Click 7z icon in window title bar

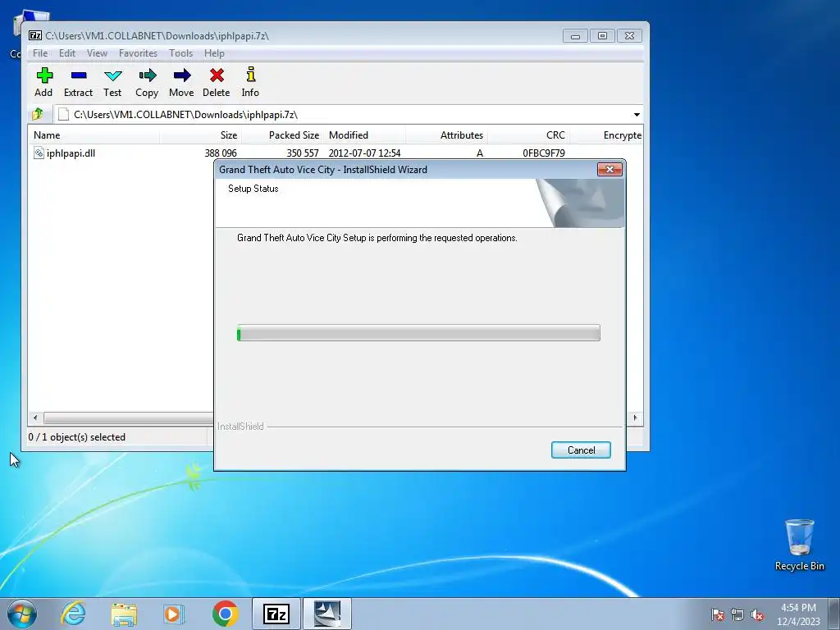tap(35, 36)
